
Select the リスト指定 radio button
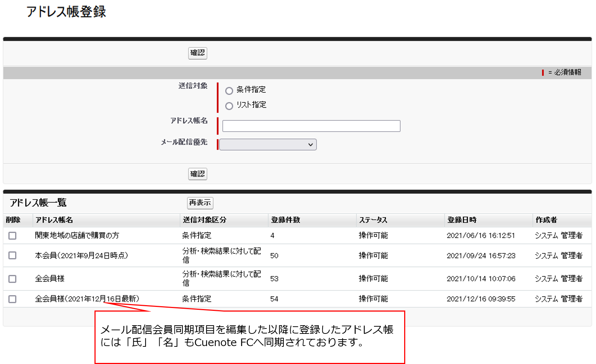click(x=229, y=106)
